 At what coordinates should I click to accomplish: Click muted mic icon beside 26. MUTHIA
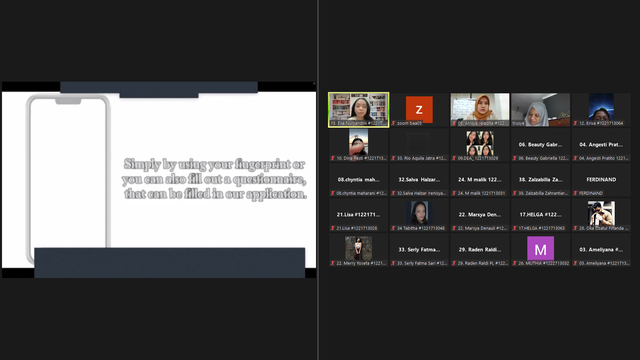click(x=515, y=263)
